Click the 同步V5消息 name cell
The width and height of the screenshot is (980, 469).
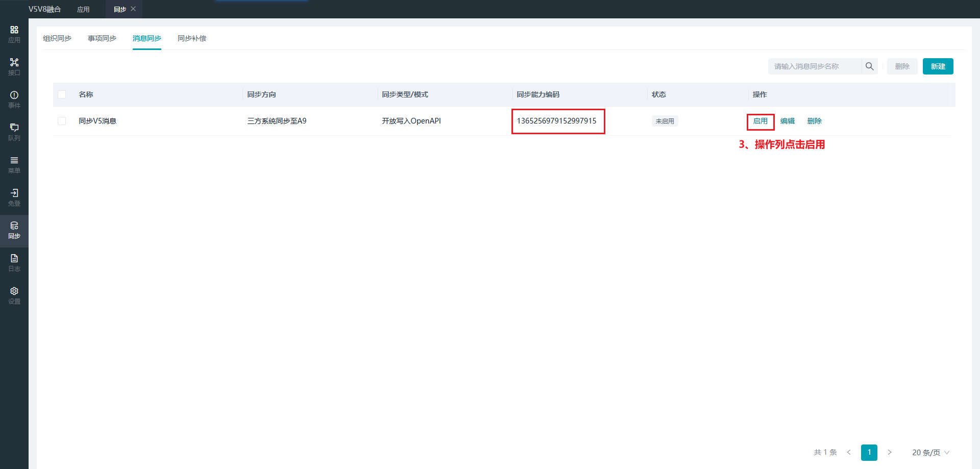97,121
